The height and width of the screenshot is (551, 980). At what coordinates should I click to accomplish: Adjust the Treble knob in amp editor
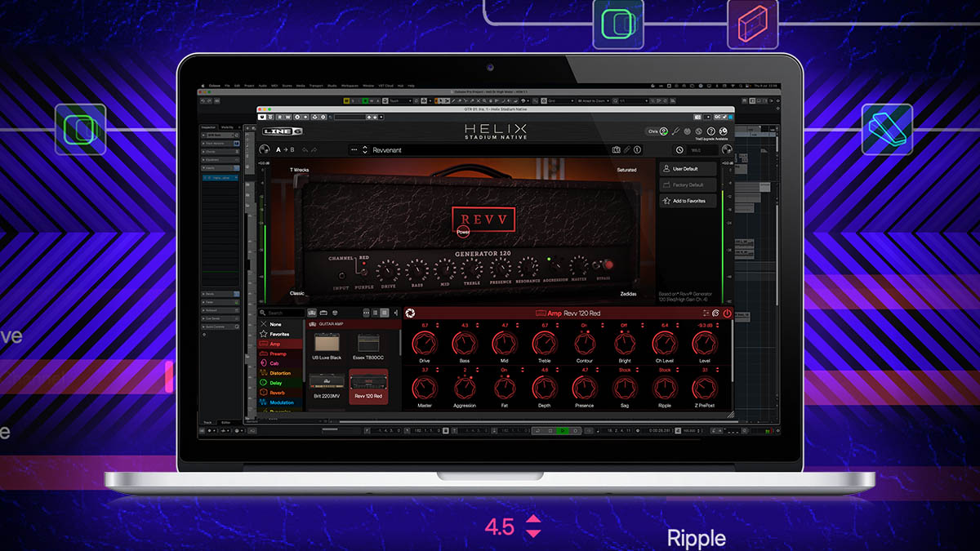[x=545, y=344]
